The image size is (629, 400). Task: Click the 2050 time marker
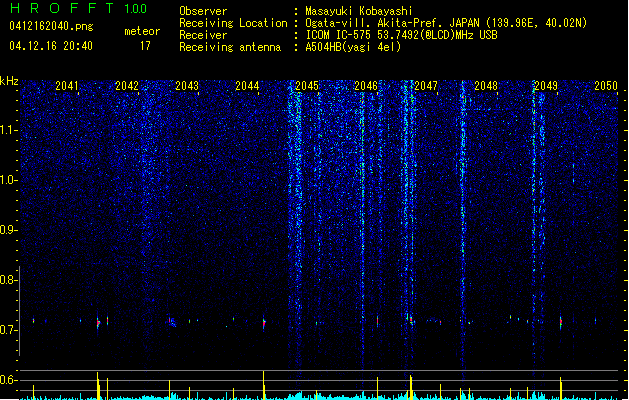(x=606, y=85)
